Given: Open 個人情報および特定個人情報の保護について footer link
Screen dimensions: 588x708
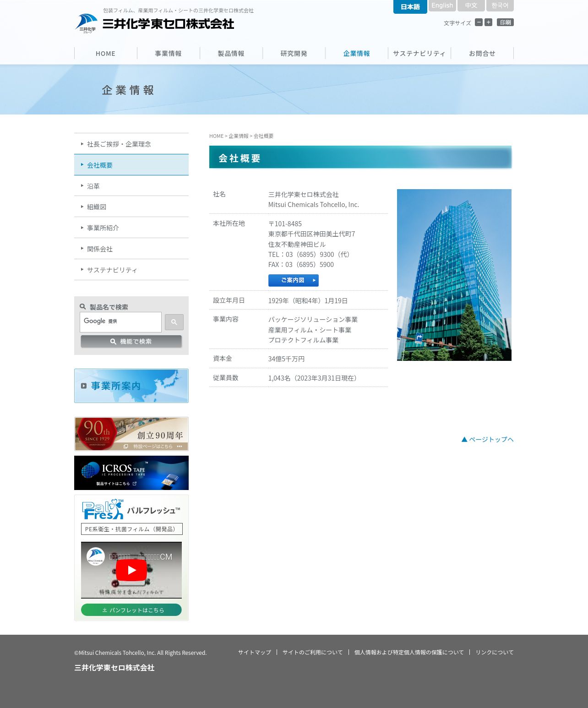Looking at the screenshot, I should click(409, 652).
